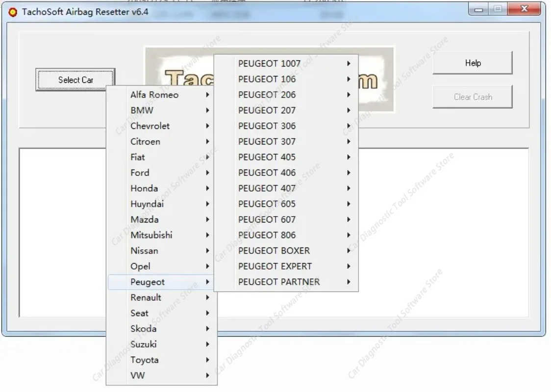Pick Mitsubishi from the brand list
The height and width of the screenshot is (392, 551).
click(161, 235)
